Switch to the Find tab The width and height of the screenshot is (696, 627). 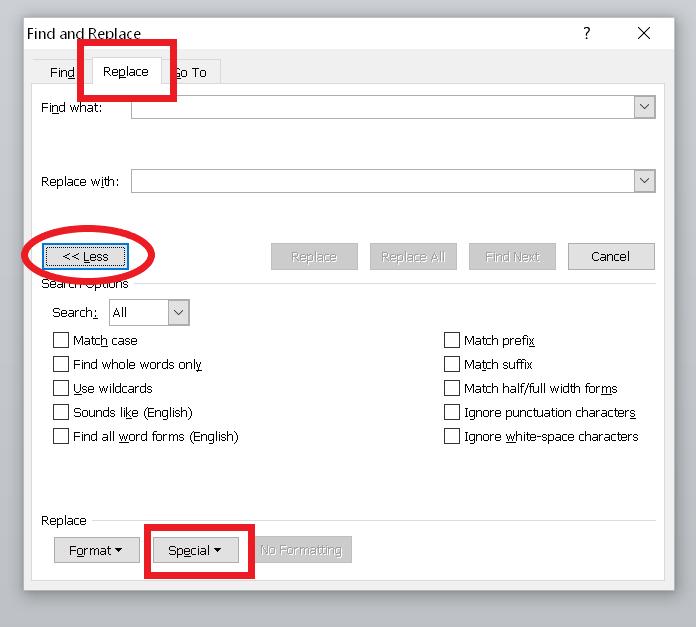tap(62, 72)
